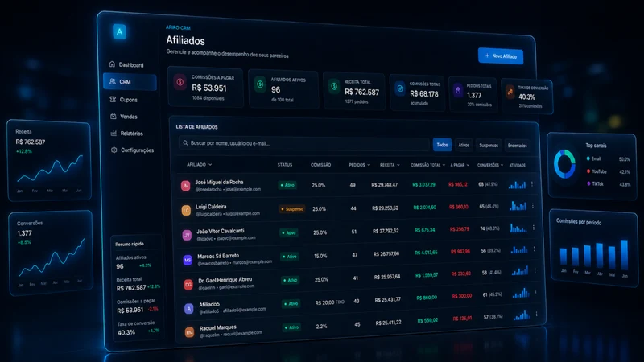Click the R$ 29.748,47 receita value

(385, 185)
